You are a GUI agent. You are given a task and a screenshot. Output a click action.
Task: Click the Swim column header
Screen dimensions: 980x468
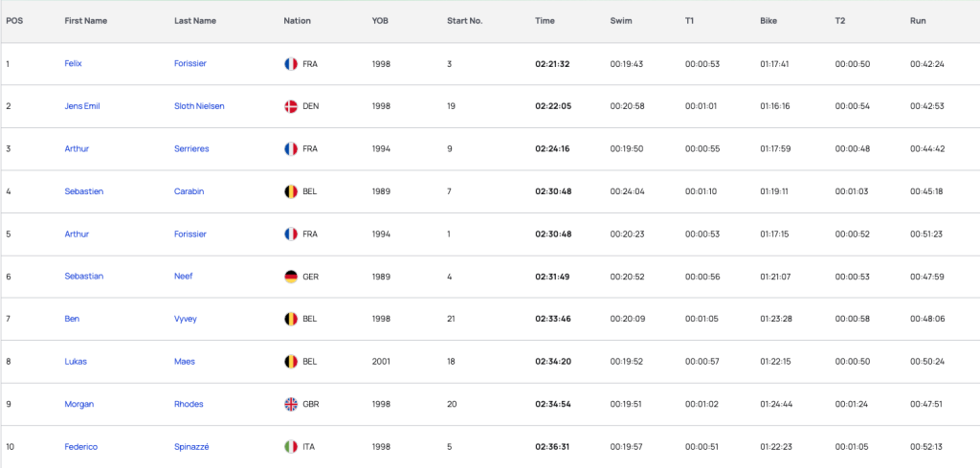coord(621,21)
